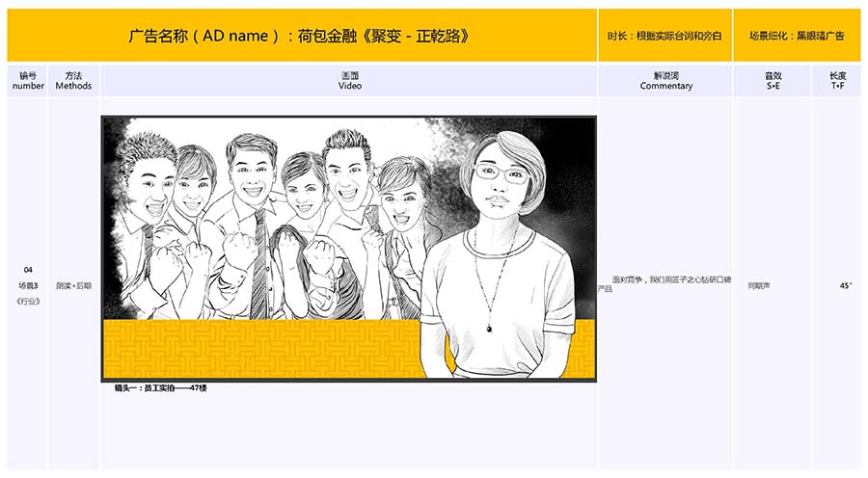Click the yellow patterned banner in frame
Viewport: 868px width, 478px height.
pyautogui.click(x=260, y=349)
